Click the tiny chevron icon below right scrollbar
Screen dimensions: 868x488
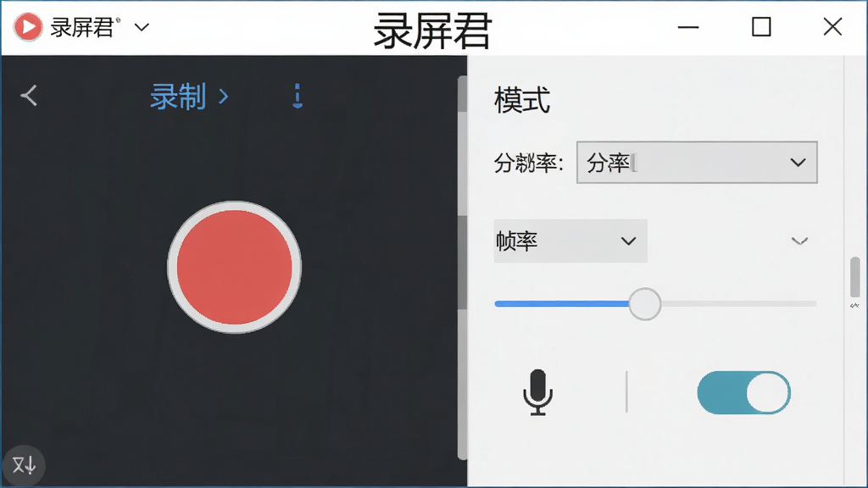point(854,305)
